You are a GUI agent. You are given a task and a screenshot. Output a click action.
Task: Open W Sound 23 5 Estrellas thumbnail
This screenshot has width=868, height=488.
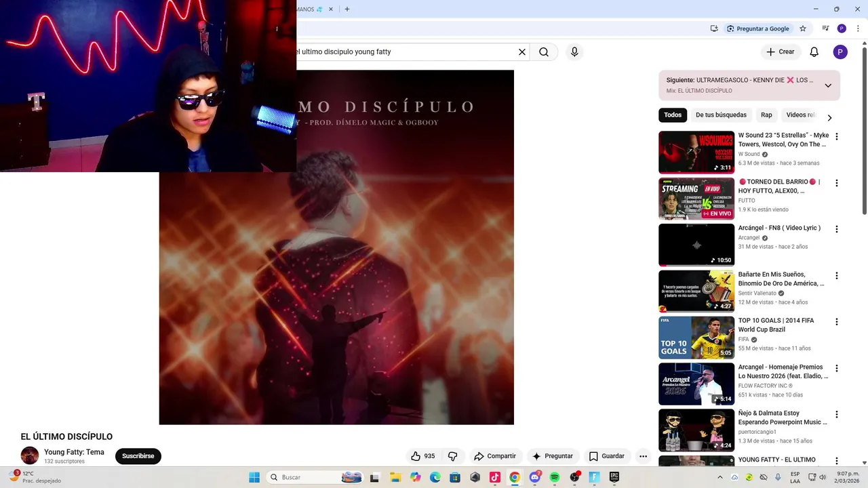click(696, 152)
